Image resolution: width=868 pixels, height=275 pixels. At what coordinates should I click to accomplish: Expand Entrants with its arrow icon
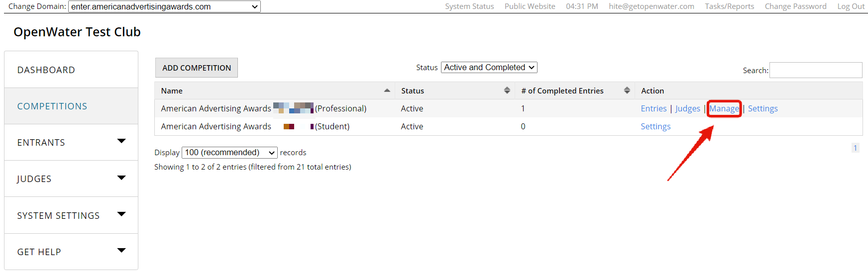coord(121,141)
